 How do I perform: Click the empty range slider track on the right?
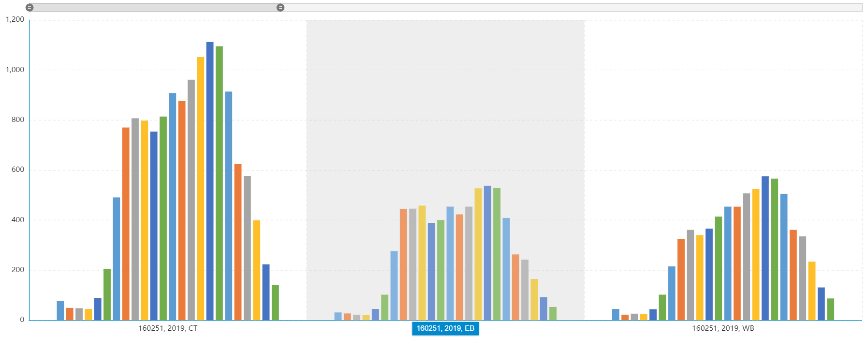(571, 8)
